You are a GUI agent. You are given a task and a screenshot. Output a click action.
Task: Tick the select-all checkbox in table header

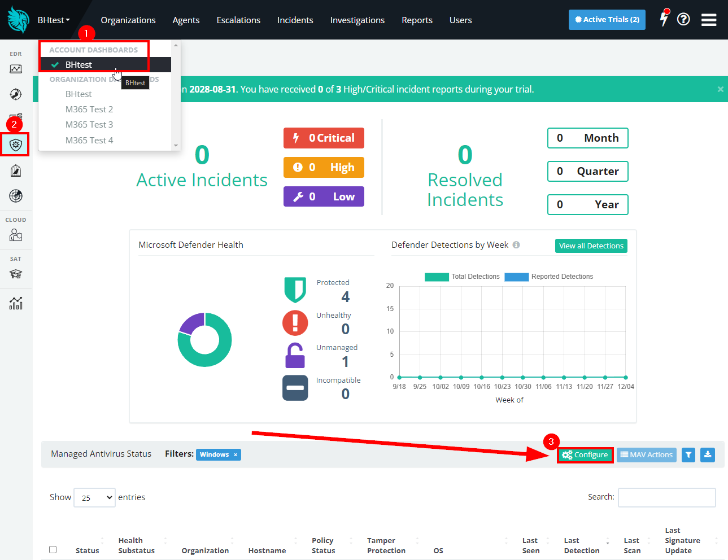tap(53, 550)
